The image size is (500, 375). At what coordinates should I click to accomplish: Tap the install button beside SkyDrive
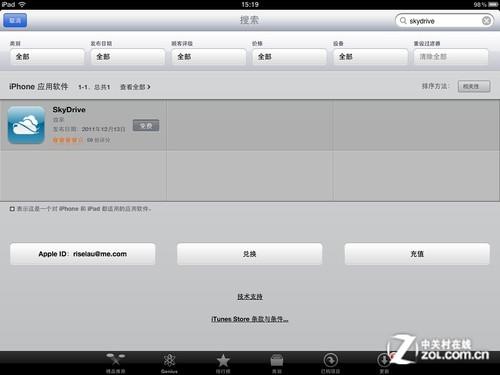[x=146, y=126]
